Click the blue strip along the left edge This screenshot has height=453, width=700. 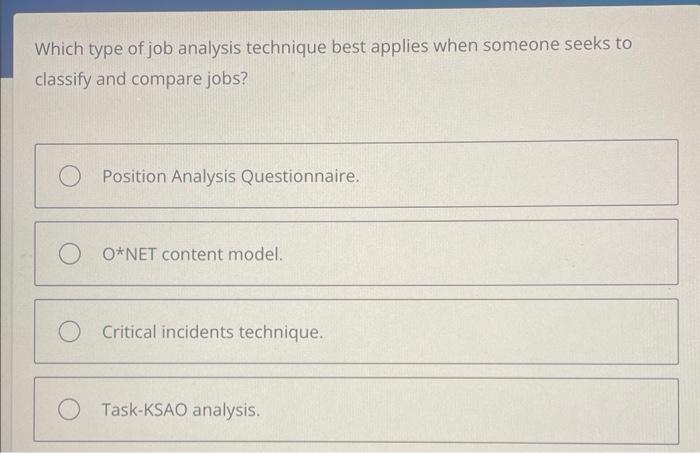coord(6,42)
